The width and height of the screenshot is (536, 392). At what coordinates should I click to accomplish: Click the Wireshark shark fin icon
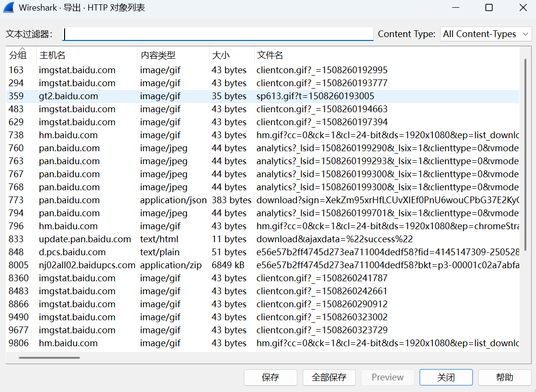pos(8,8)
